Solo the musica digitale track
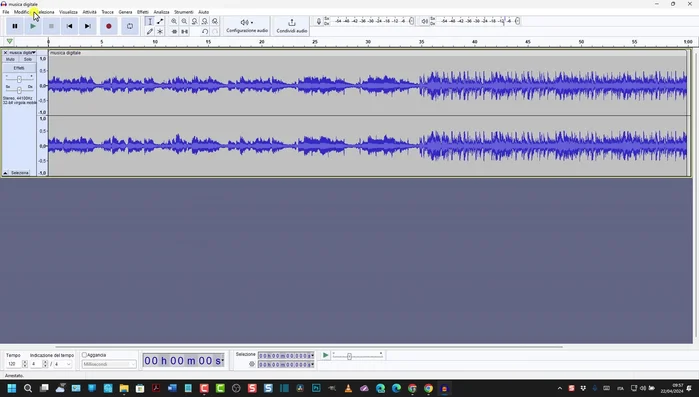Image resolution: width=699 pixels, height=397 pixels. [x=28, y=59]
